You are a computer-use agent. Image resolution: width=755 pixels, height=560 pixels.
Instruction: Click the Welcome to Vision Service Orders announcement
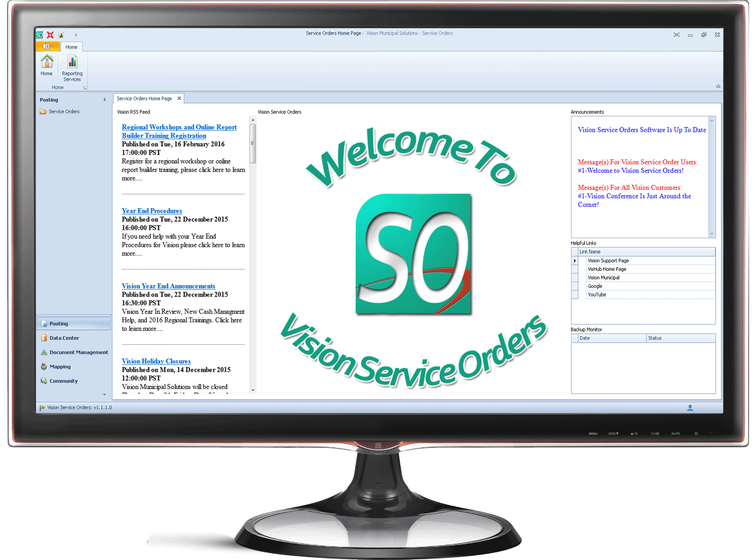click(x=631, y=171)
